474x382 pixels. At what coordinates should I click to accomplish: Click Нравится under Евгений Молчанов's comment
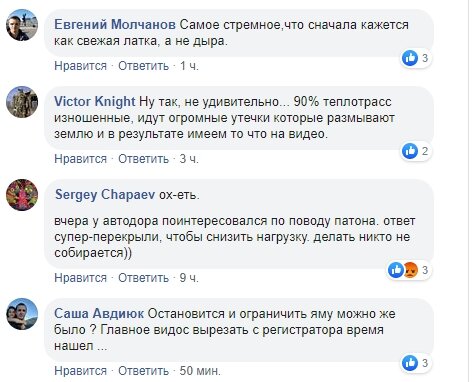(80, 66)
